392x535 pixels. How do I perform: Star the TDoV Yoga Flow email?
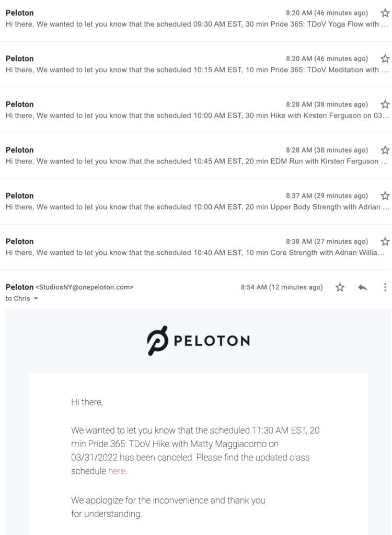coord(385,13)
